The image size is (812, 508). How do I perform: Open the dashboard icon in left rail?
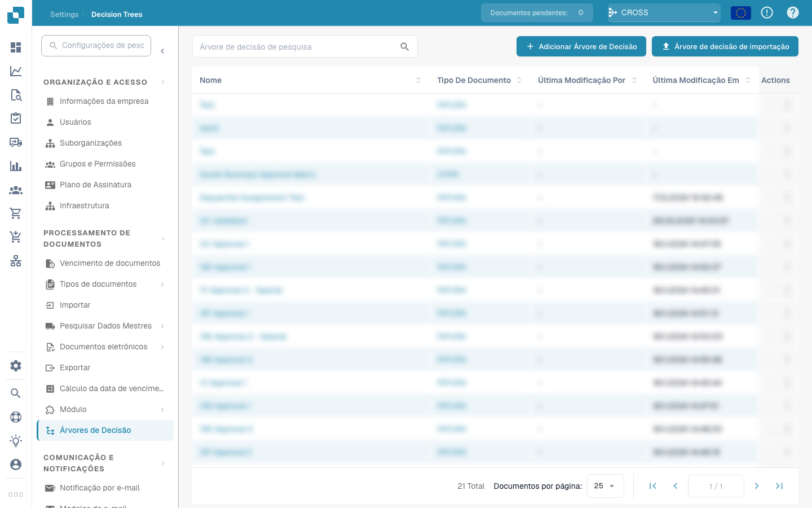click(x=16, y=47)
